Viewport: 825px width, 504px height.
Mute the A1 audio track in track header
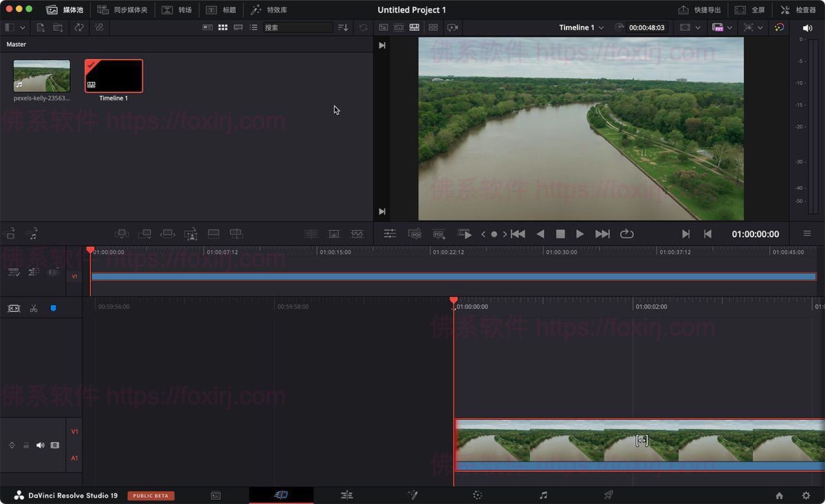coord(41,445)
